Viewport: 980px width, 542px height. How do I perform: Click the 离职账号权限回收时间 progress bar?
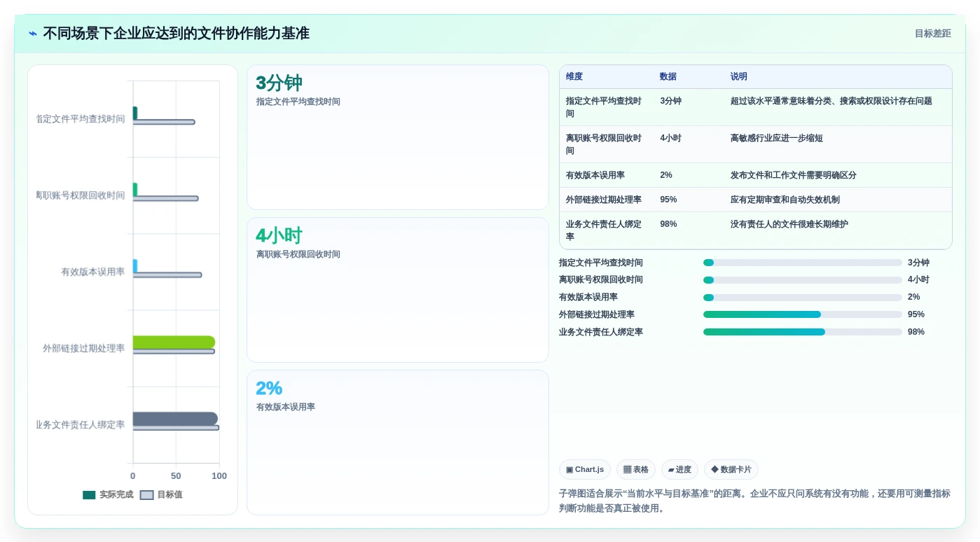click(802, 279)
